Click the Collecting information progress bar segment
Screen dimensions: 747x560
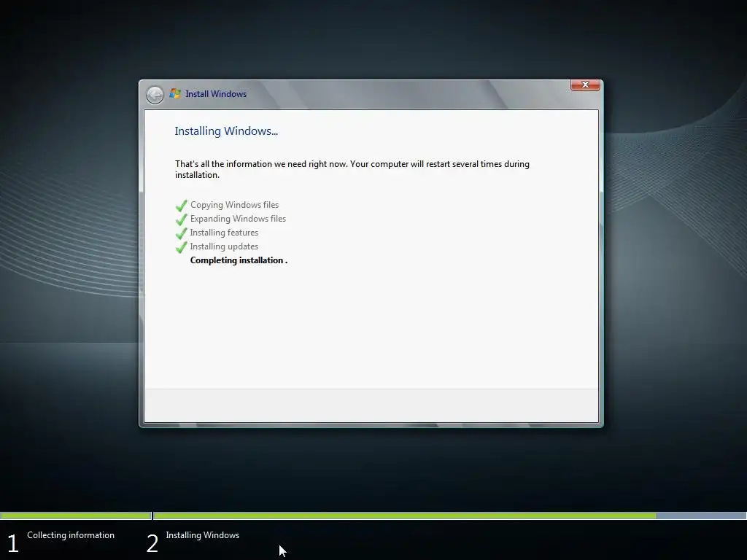76,516
